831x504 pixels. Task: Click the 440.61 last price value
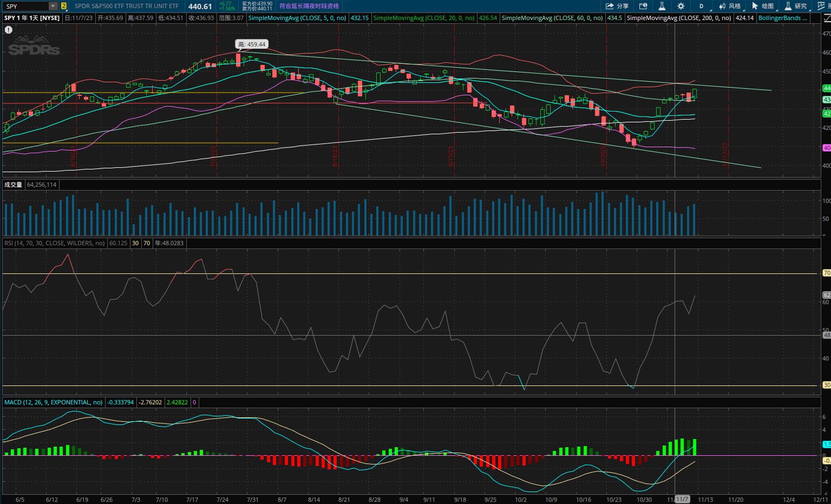click(x=200, y=6)
